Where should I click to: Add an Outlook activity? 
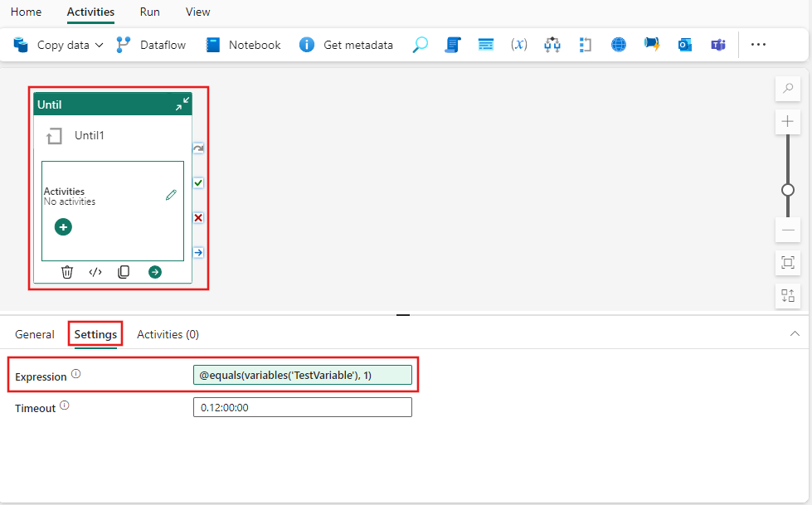tap(685, 45)
